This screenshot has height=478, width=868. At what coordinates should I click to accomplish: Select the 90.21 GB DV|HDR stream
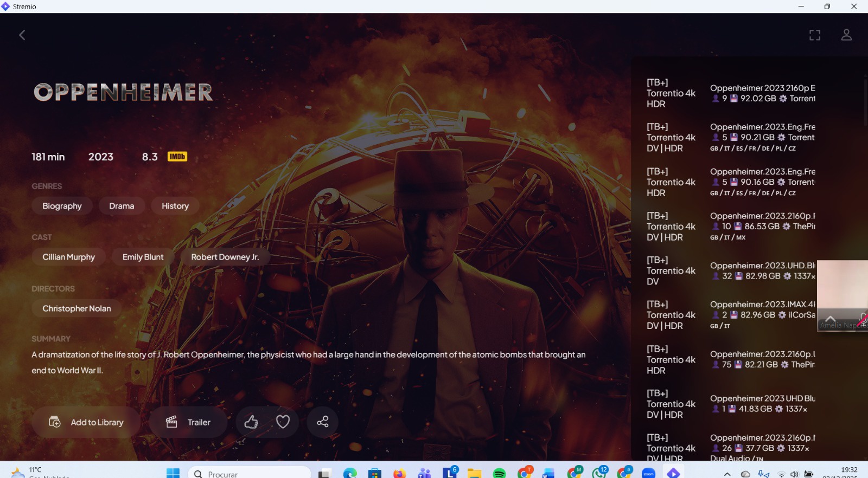point(731,138)
